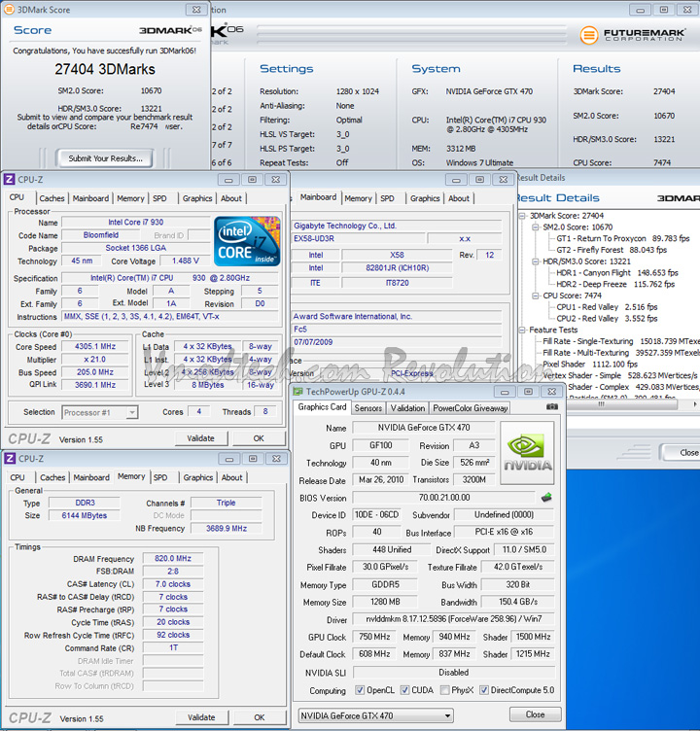Toggle the DirectCompute 5.0 checkbox
This screenshot has width=700, height=731.
(484, 690)
